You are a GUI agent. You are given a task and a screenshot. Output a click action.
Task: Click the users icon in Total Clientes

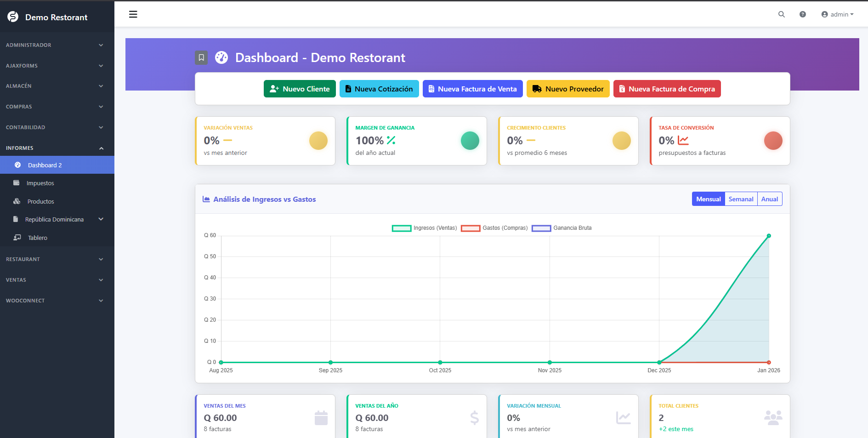[773, 417]
